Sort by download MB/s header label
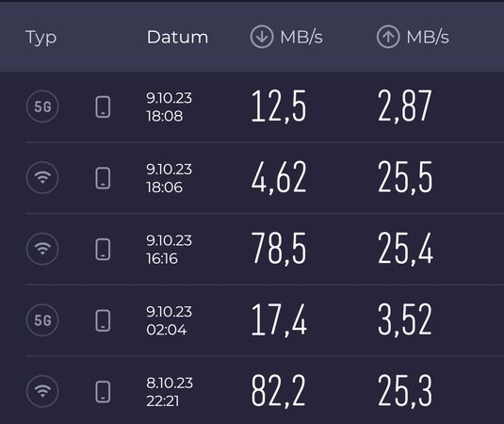The width and height of the screenshot is (504, 424). (301, 37)
